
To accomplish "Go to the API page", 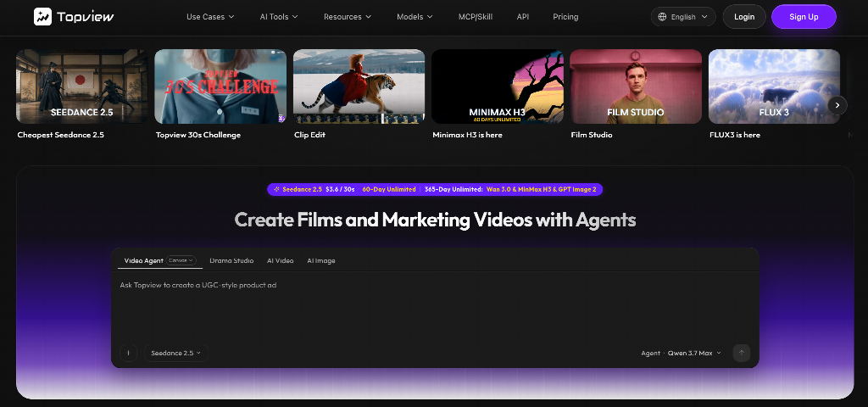I will (x=522, y=17).
